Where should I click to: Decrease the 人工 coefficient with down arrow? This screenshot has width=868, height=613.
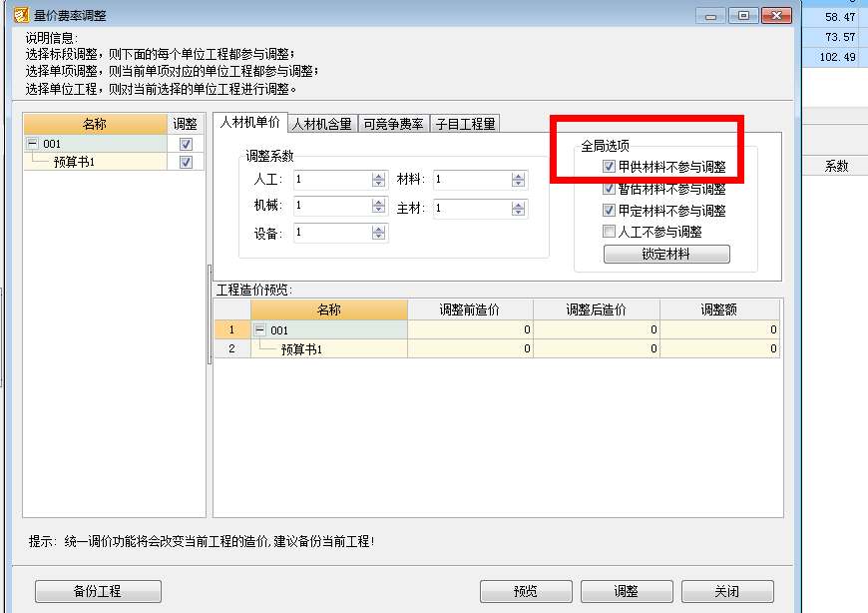point(379,184)
